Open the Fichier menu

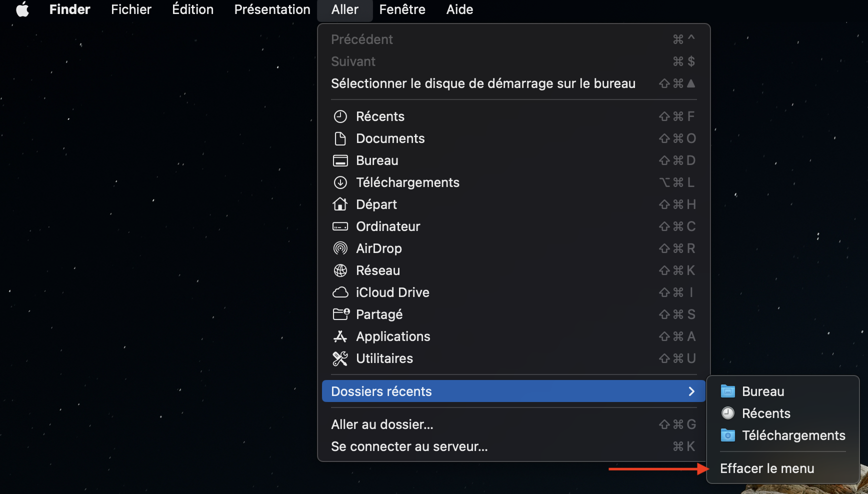131,9
